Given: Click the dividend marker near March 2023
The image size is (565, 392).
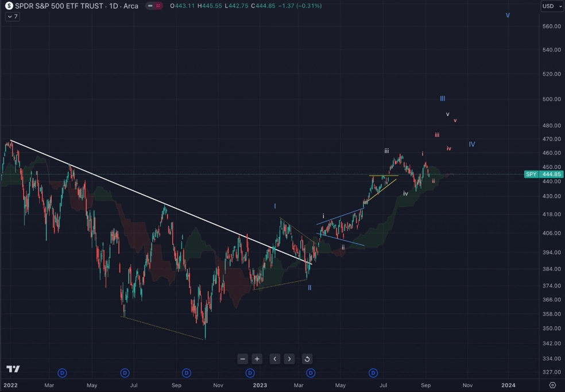Looking at the screenshot, I should click(311, 373).
